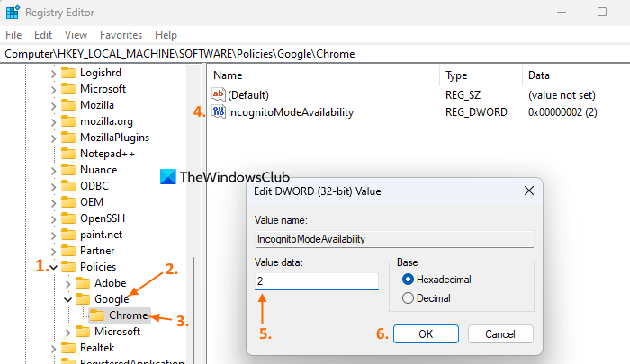Collapse the Policies key
630x364 pixels.
tap(53, 267)
